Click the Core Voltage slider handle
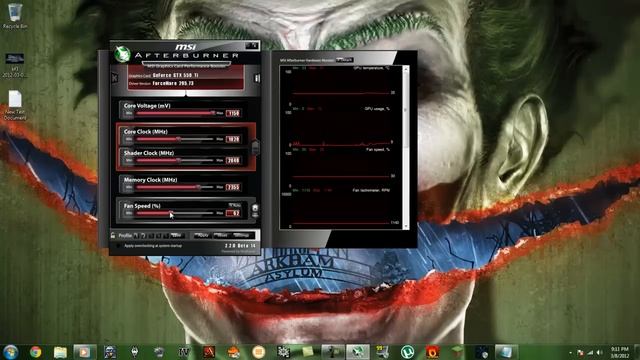This screenshot has height=360, width=640. pyautogui.click(x=212, y=113)
